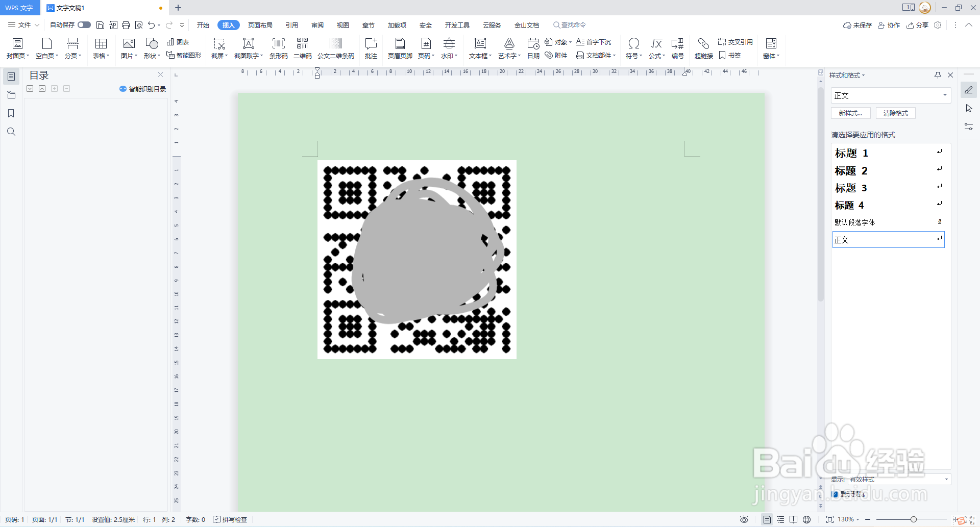Insert a bookmark (书签)
Viewport: 980px width, 527px height.
(730, 55)
